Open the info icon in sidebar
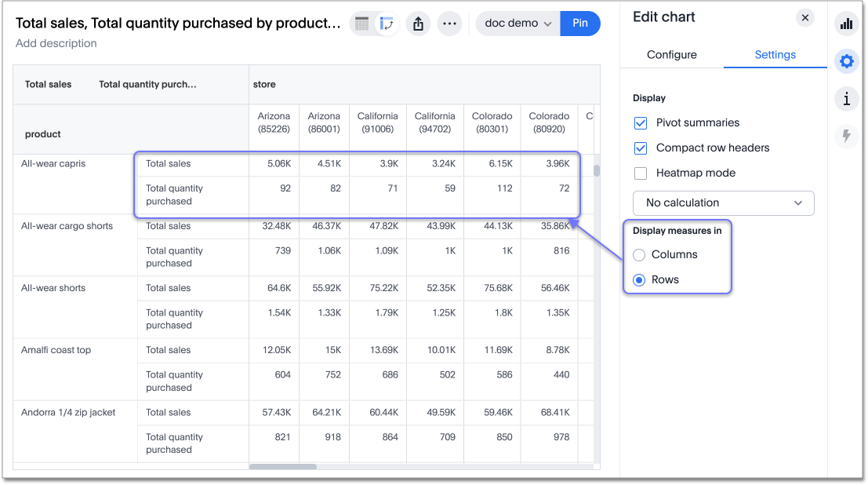This screenshot has width=868, height=485. (846, 99)
